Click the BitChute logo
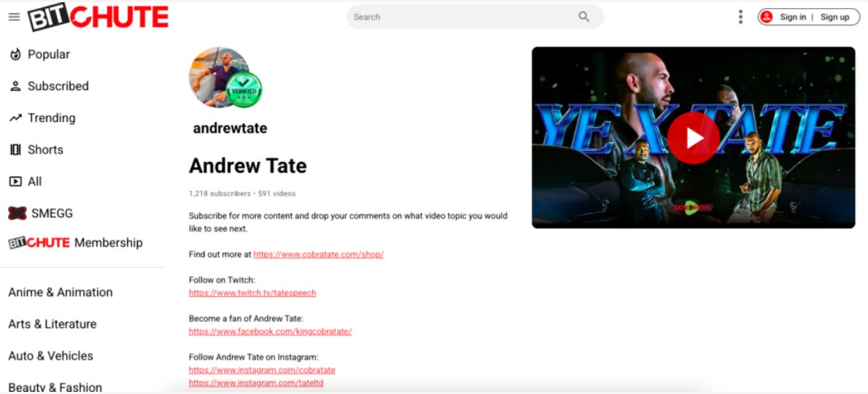Viewport: 868px width, 394px height. 98,17
